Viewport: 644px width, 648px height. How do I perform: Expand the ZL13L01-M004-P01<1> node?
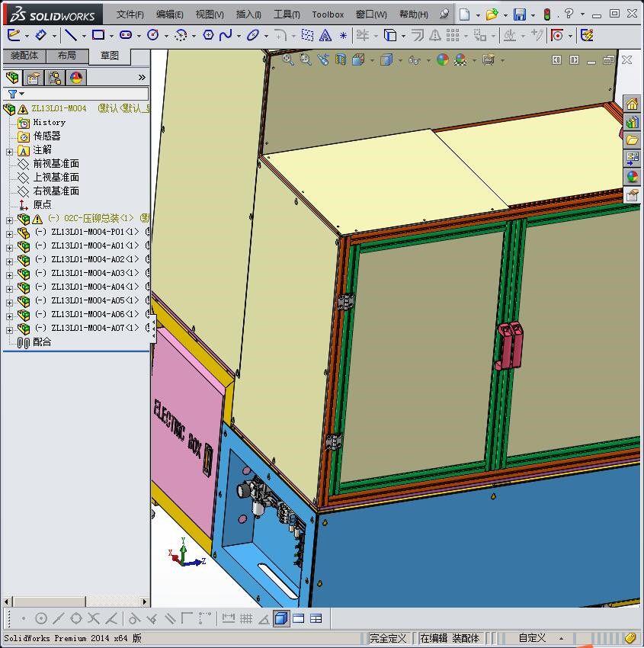click(x=9, y=234)
